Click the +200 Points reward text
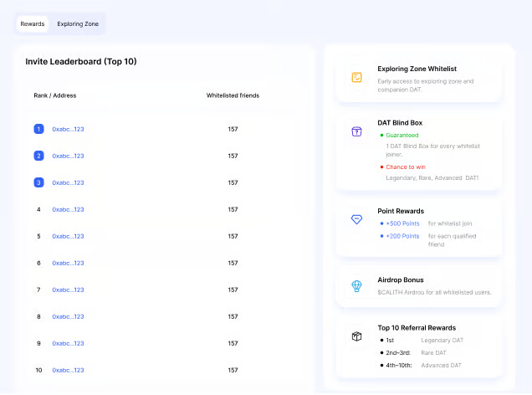Image resolution: width=532 pixels, height=395 pixels. (402, 236)
